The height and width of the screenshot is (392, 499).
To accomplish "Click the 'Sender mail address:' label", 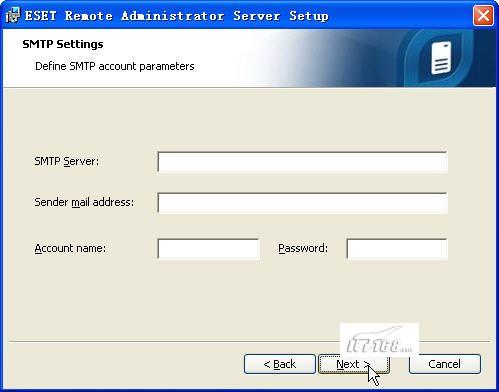I will point(84,202).
